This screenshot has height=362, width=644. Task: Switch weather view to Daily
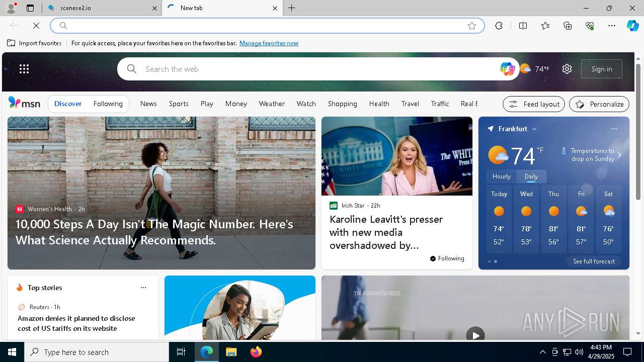tap(531, 176)
